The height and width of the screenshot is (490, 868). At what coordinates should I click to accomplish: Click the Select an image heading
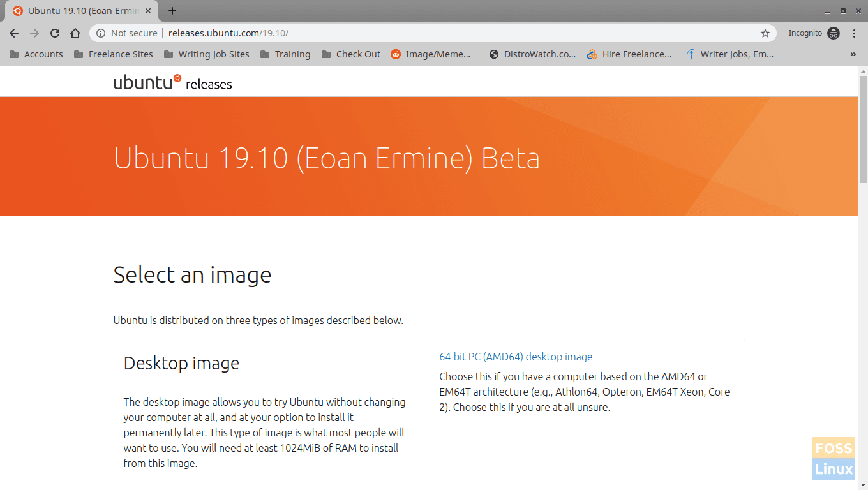click(192, 274)
